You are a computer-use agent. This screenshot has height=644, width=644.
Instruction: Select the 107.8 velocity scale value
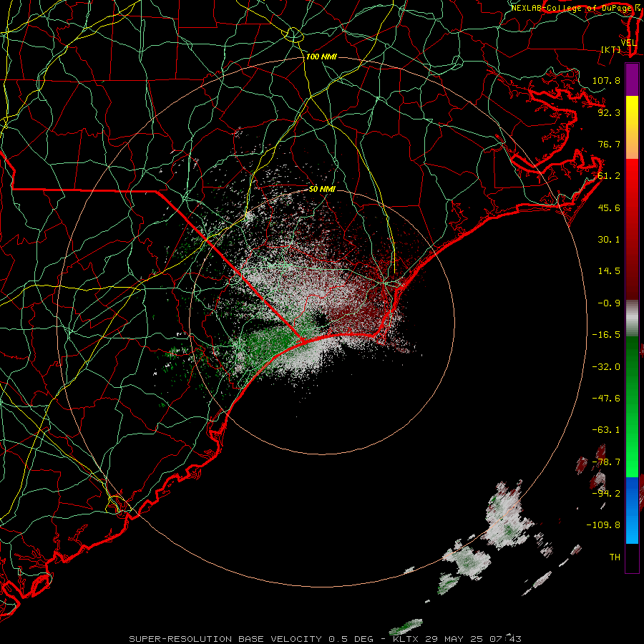(x=606, y=80)
